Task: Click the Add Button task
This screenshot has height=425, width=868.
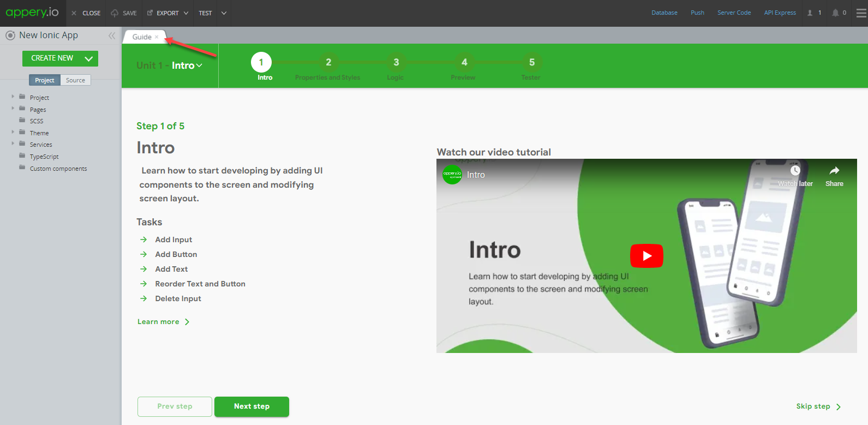Action: coord(176,254)
